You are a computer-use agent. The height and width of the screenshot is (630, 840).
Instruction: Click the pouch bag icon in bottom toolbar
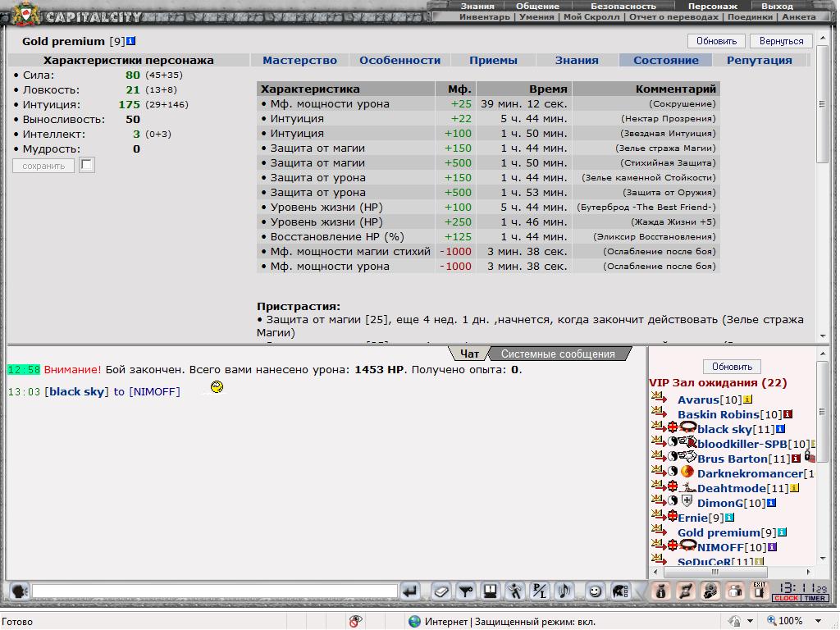[661, 591]
